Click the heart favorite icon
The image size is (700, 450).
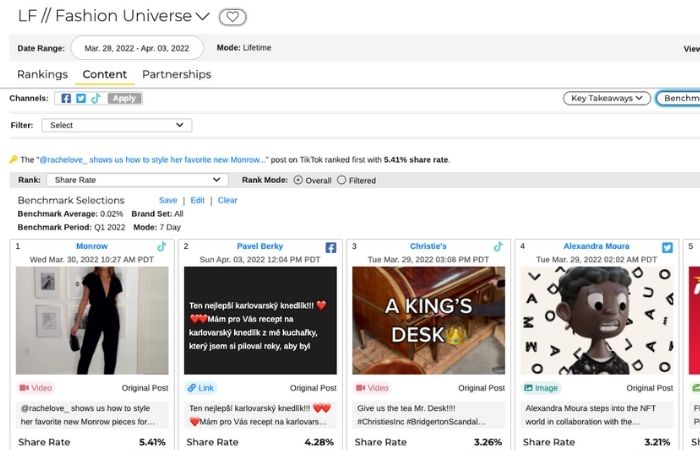(x=233, y=17)
